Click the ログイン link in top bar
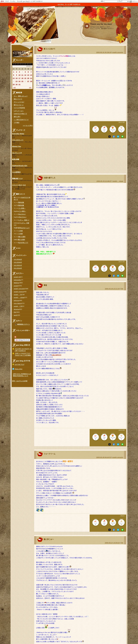Screen dimensions: 138x644 [135, 1]
